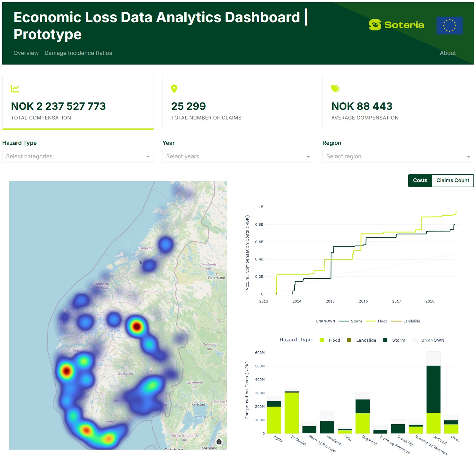This screenshot has width=476, height=457.
Task: Switch chart view to Claims Count
Action: pyautogui.click(x=453, y=180)
